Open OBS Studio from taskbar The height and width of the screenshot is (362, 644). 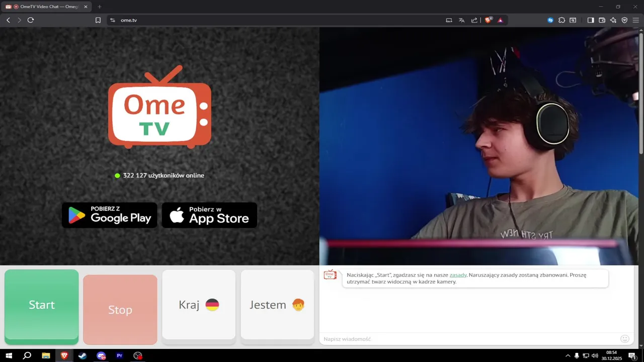[x=138, y=355]
